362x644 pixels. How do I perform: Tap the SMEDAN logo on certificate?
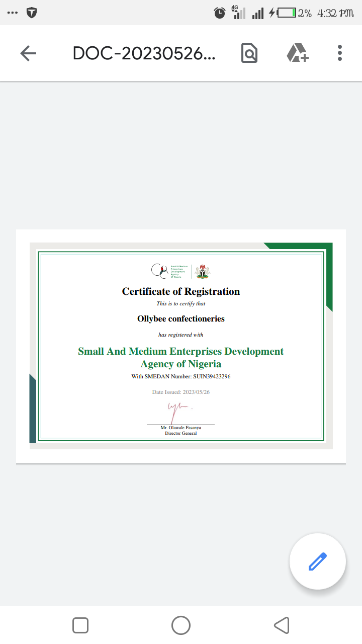(x=169, y=271)
